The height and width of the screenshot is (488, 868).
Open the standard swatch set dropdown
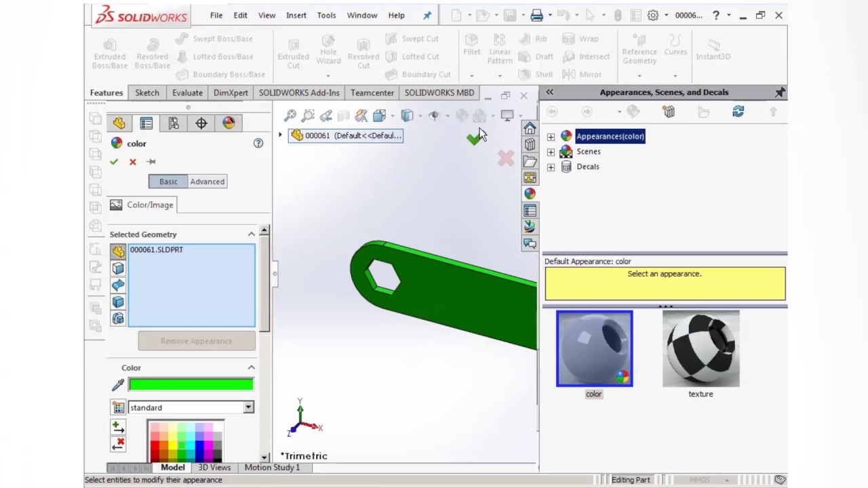[248, 407]
